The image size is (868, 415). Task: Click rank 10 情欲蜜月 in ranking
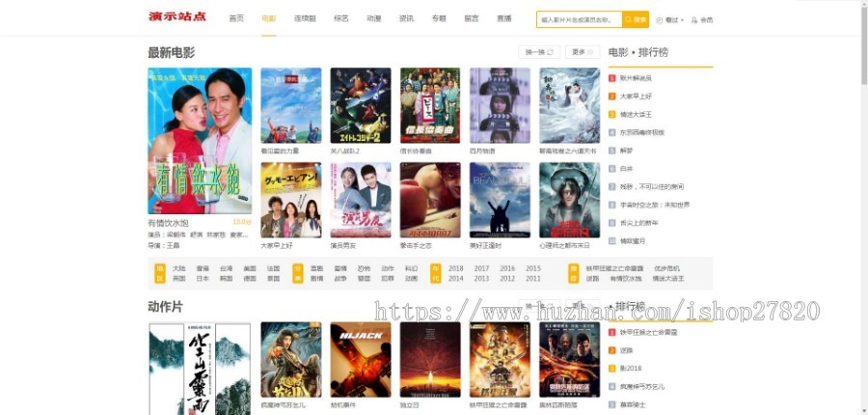click(x=632, y=241)
